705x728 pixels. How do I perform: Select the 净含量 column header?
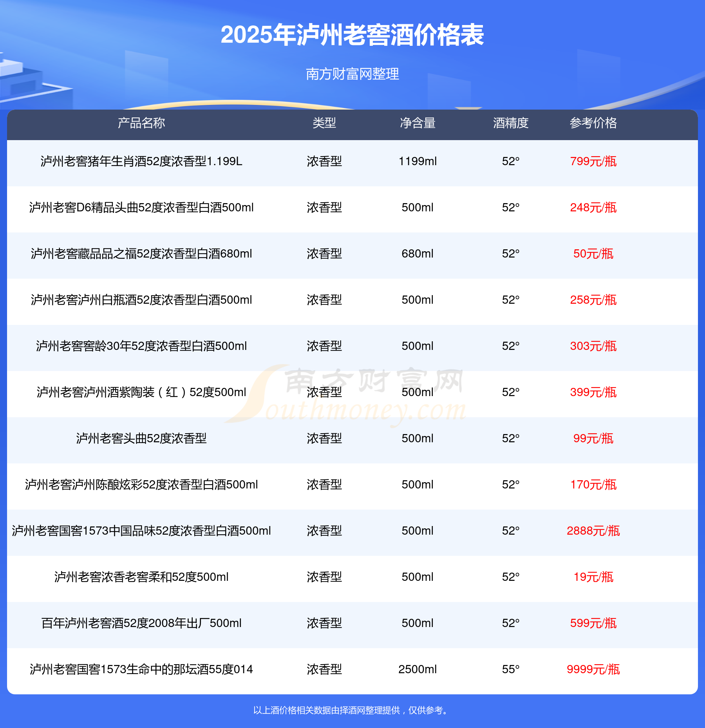[x=418, y=123]
